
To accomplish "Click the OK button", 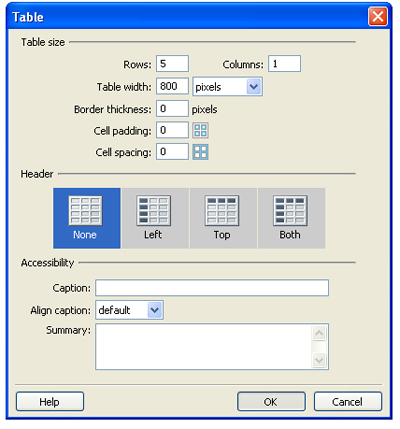I will tap(271, 402).
